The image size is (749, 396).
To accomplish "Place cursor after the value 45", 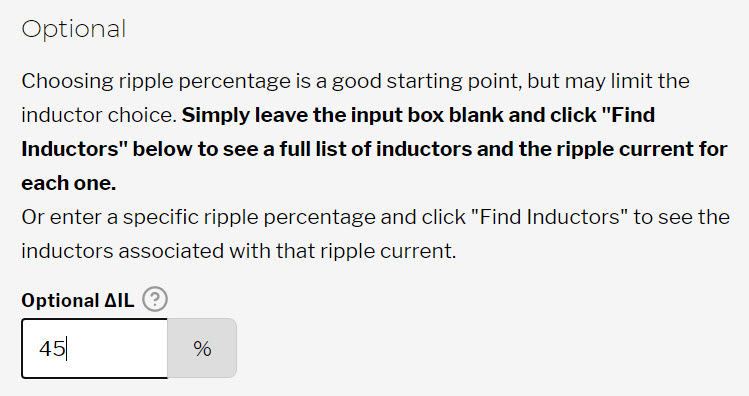I will pyautogui.click(x=67, y=348).
